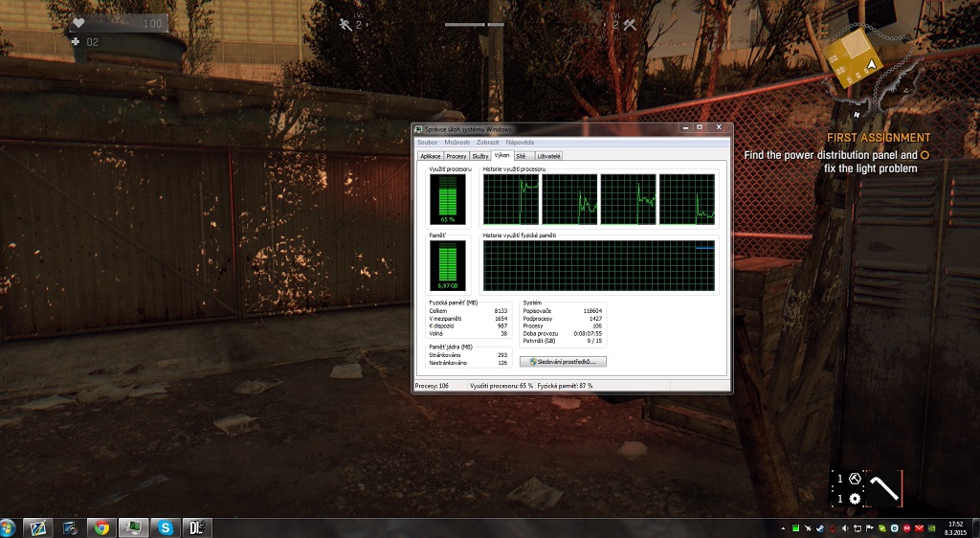Open the Windows Start menu
The height and width of the screenshot is (538, 980).
[x=8, y=528]
